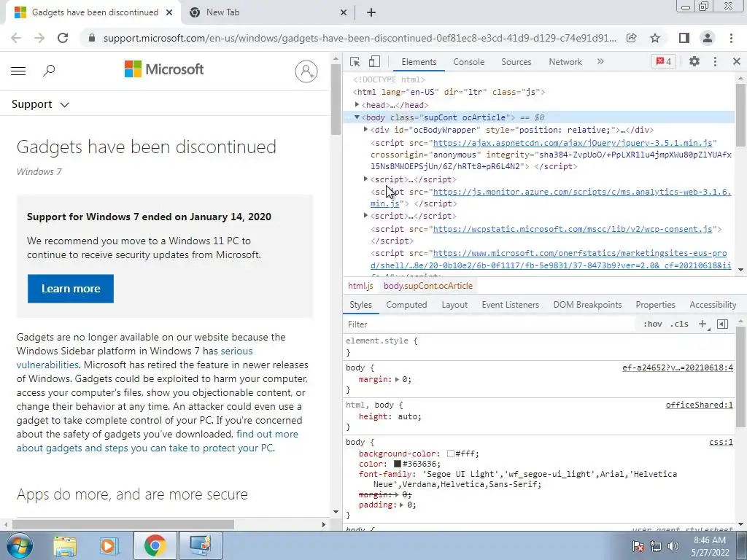The height and width of the screenshot is (560, 747).
Task: Show more DevTools tabs with chevrons
Action: coord(600,61)
